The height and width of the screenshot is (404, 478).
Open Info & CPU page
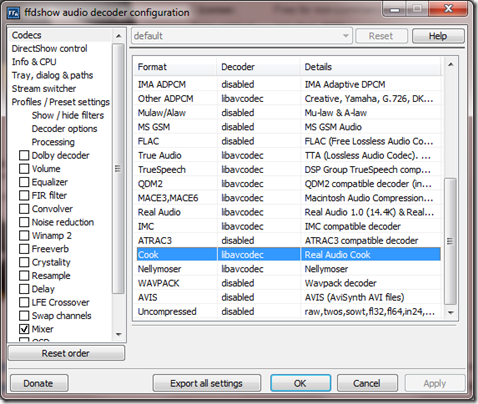pyautogui.click(x=34, y=62)
